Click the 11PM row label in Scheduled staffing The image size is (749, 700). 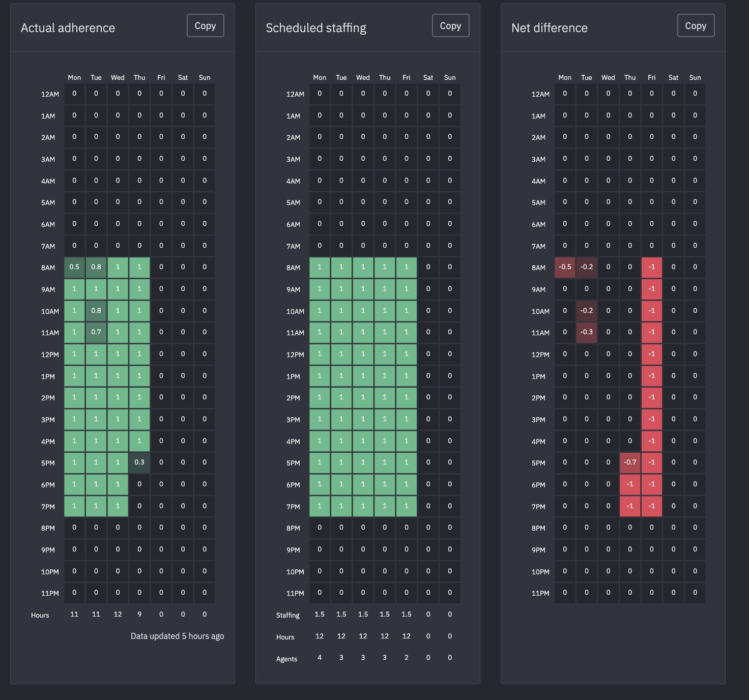tap(295, 594)
